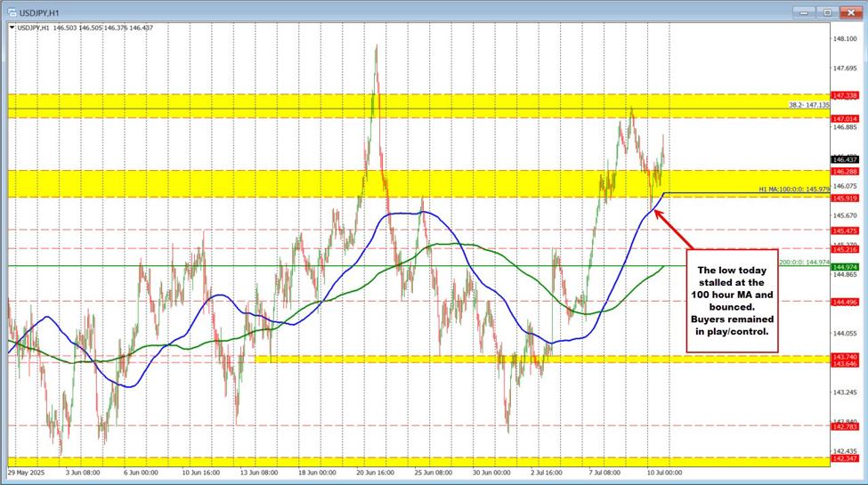Click the 145.670 price scale value
The height and width of the screenshot is (485, 868).
[846, 215]
